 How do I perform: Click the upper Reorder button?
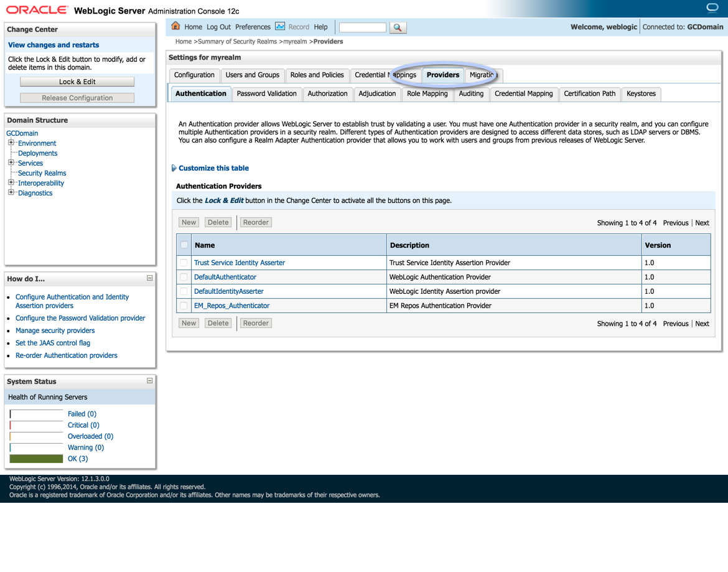(256, 222)
